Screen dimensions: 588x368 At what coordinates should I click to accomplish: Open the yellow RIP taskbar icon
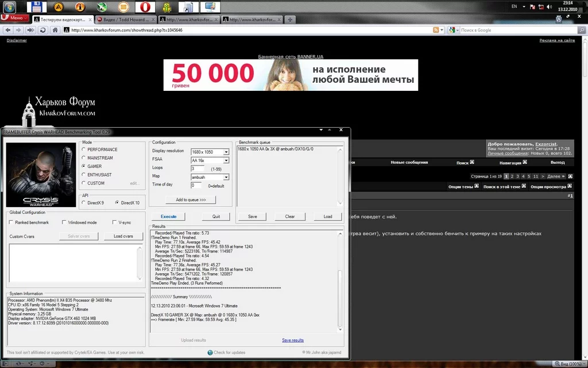click(167, 6)
